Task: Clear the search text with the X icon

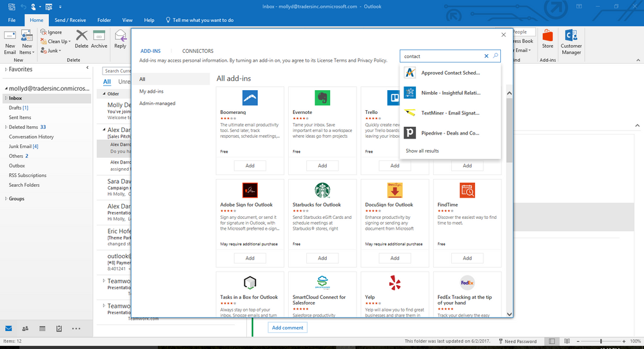Action: pyautogui.click(x=486, y=56)
